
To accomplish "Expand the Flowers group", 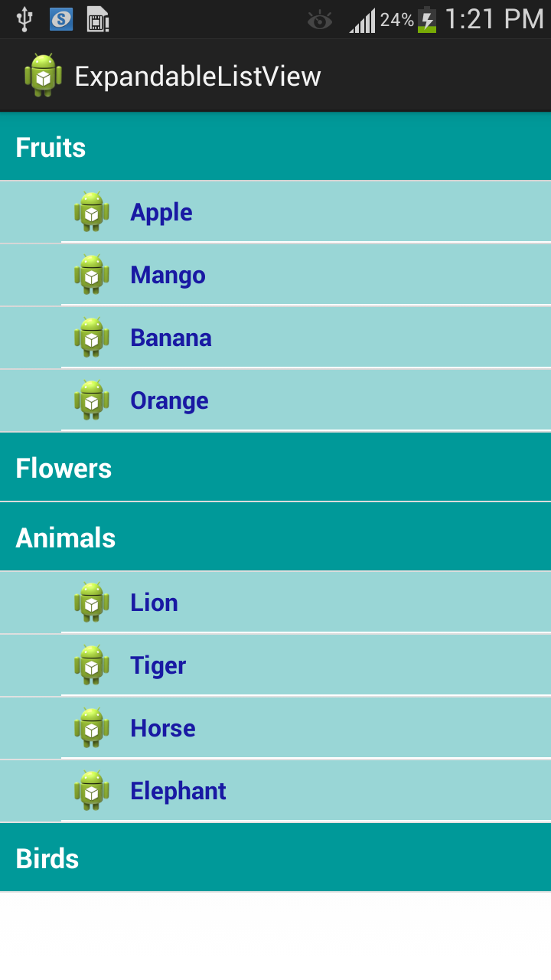I will (x=275, y=468).
